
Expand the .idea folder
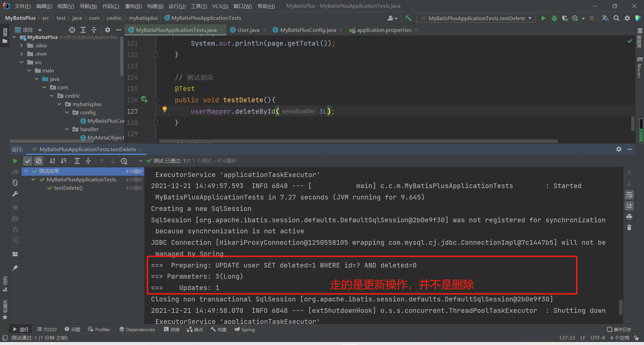point(21,45)
